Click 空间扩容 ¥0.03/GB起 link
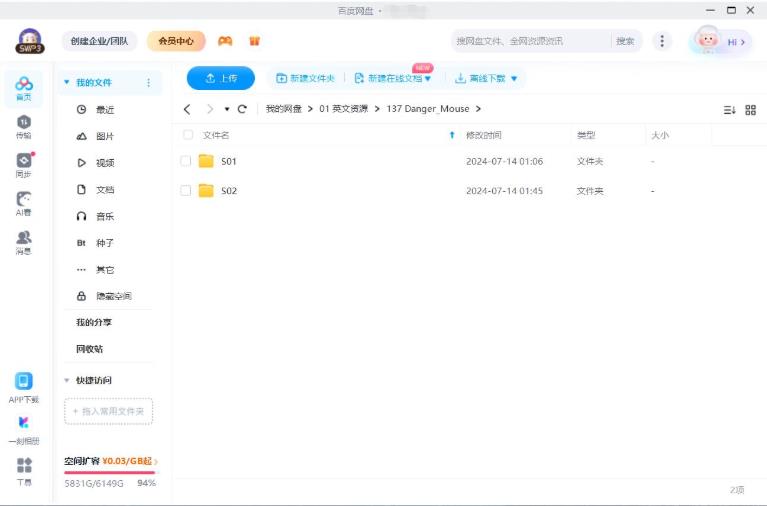The image size is (767, 506). pyautogui.click(x=110, y=461)
